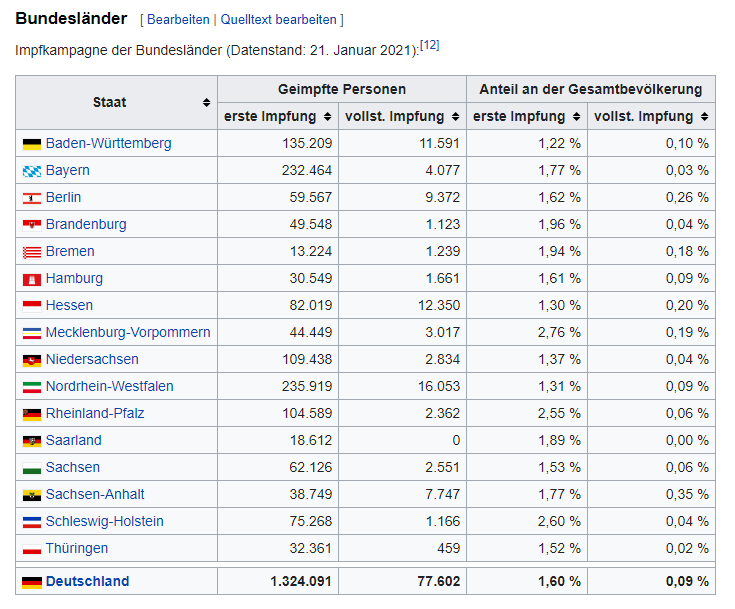Click the Saarland flag icon
The height and width of the screenshot is (609, 735).
31,441
